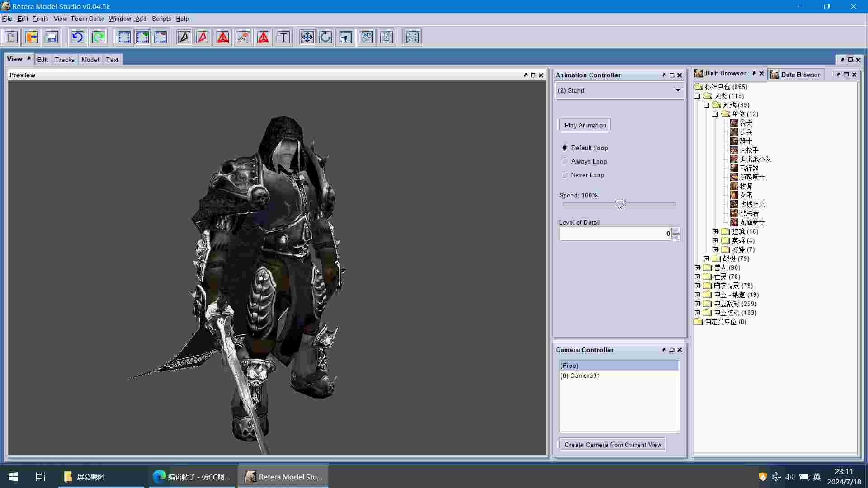Select the 火枪手 unit in tree
This screenshot has width=868, height=488.
point(749,150)
